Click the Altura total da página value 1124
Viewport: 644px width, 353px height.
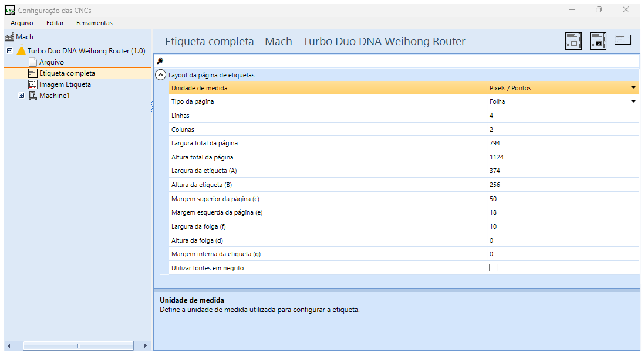562,157
